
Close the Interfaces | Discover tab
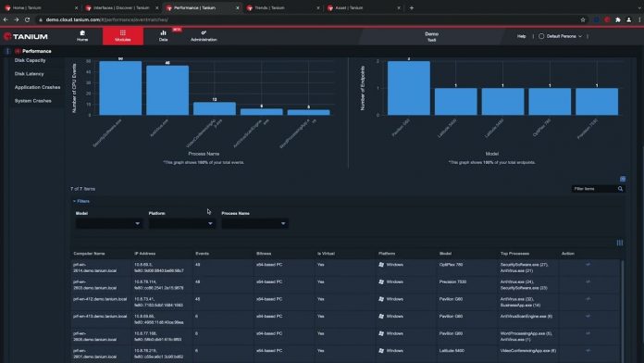157,7
